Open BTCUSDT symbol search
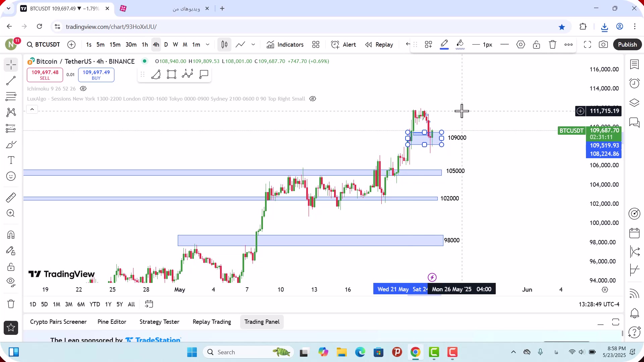This screenshot has width=644, height=362. tap(43, 45)
